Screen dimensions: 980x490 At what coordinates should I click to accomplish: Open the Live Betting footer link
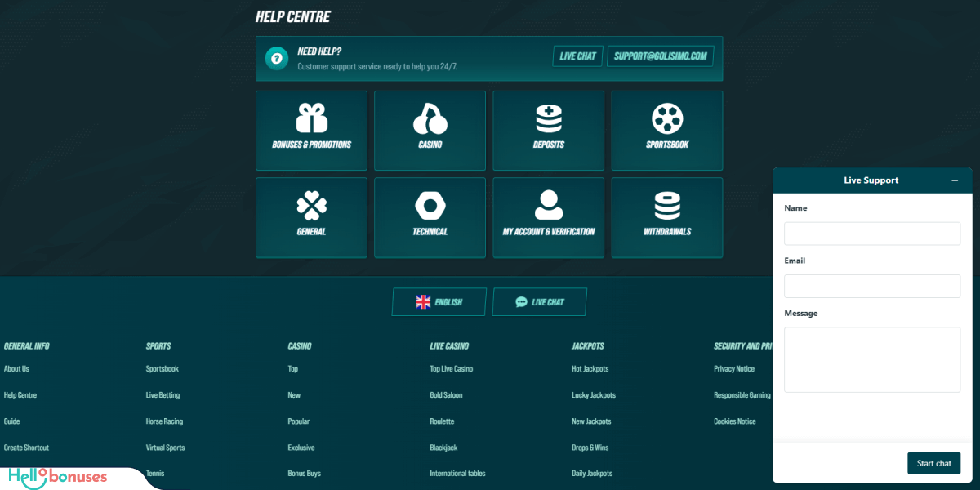point(163,395)
